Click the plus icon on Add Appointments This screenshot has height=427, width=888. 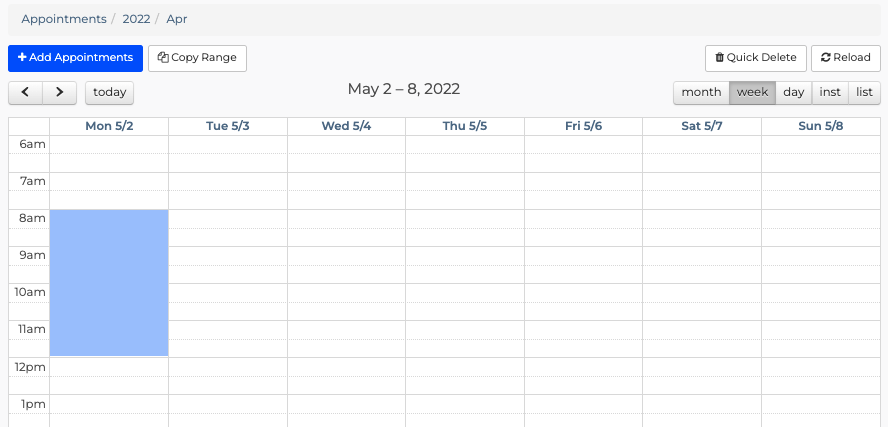click(x=22, y=57)
